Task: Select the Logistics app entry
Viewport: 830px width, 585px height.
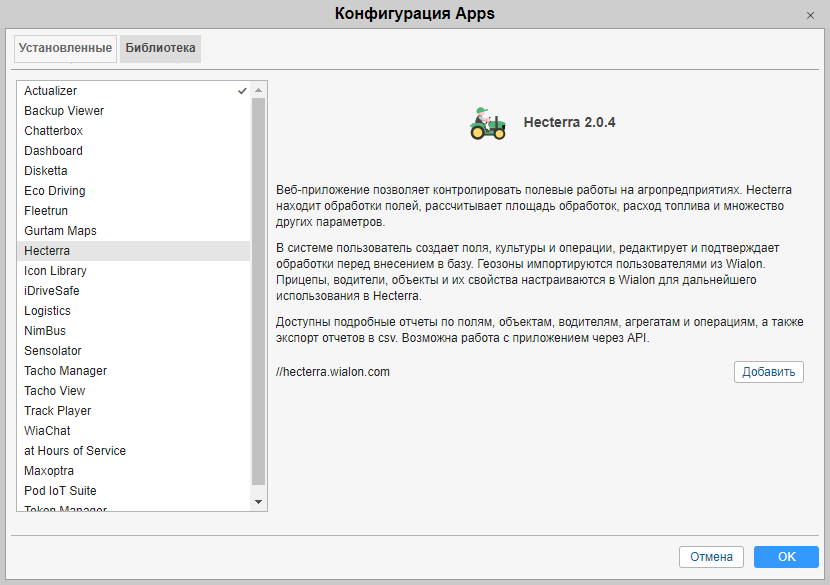Action: 133,311
